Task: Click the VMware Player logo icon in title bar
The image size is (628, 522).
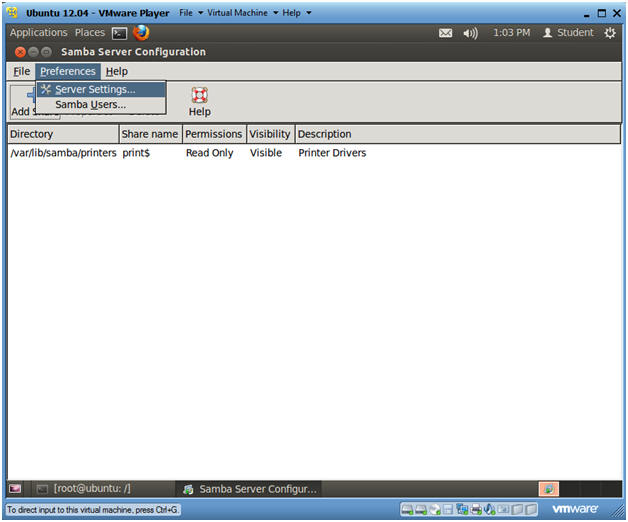Action: click(12, 12)
